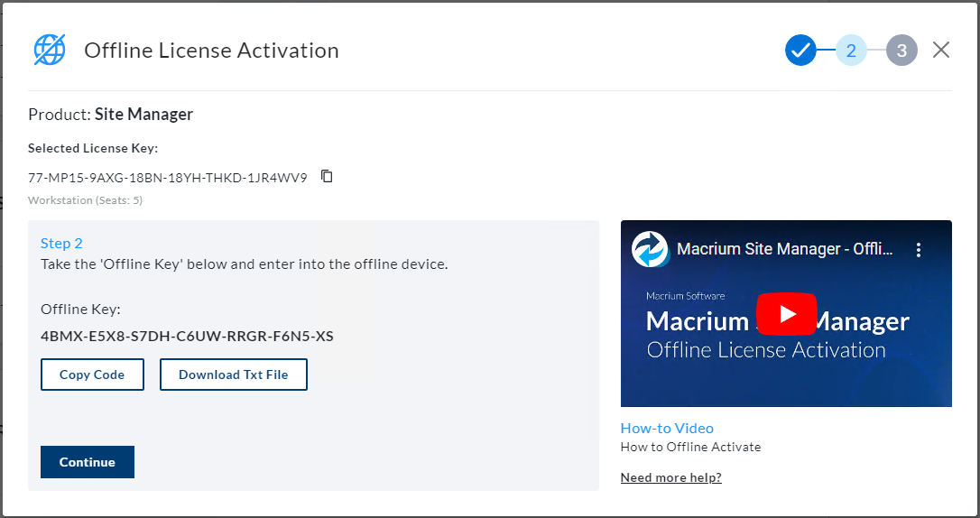Open the How-to Video link
The image size is (980, 518).
[x=667, y=429]
